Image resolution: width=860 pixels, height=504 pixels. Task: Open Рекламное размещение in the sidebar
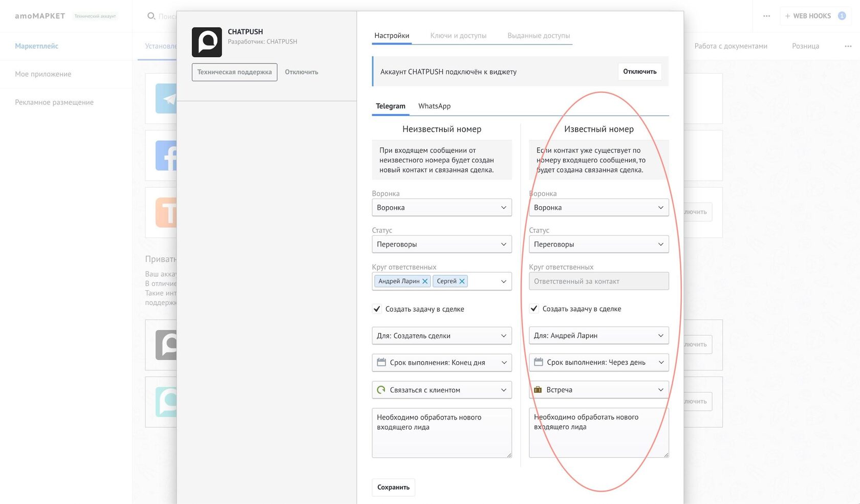tap(54, 102)
